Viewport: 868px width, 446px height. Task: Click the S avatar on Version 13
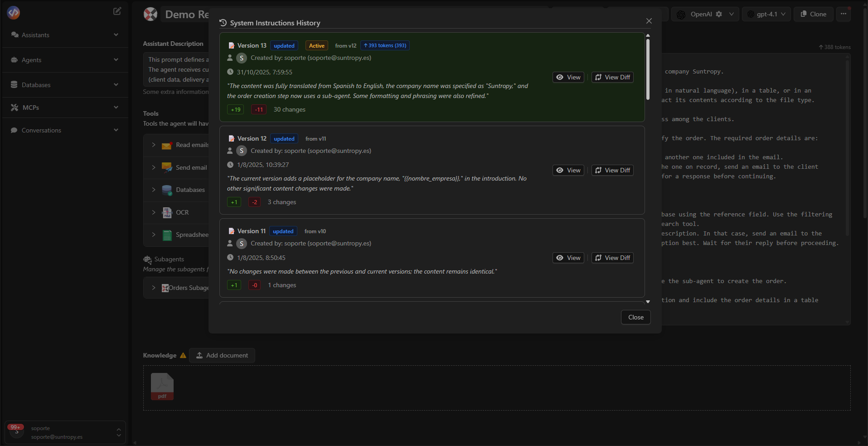click(242, 58)
